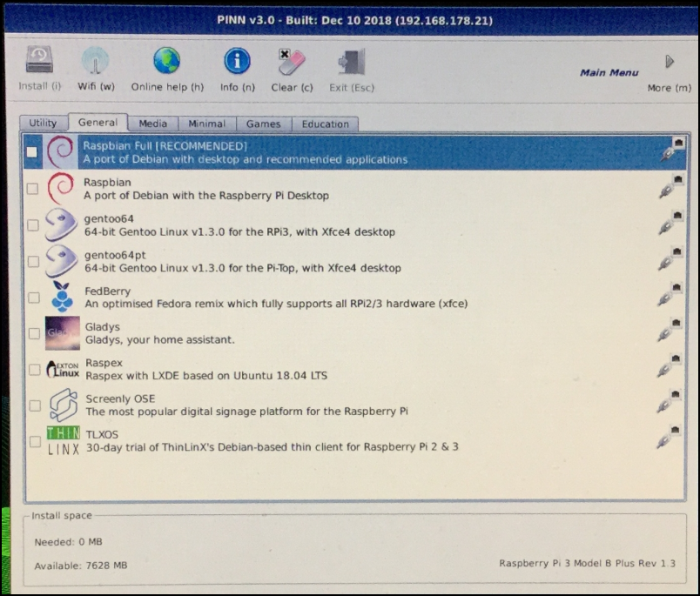This screenshot has width=700, height=596.
Task: Click the Install (i) label
Action: click(x=40, y=85)
